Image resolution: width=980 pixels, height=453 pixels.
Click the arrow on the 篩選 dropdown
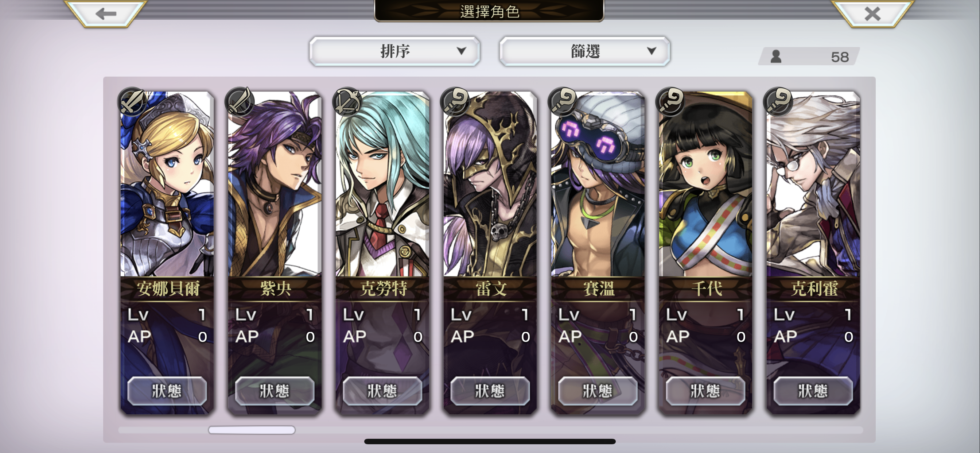click(651, 51)
